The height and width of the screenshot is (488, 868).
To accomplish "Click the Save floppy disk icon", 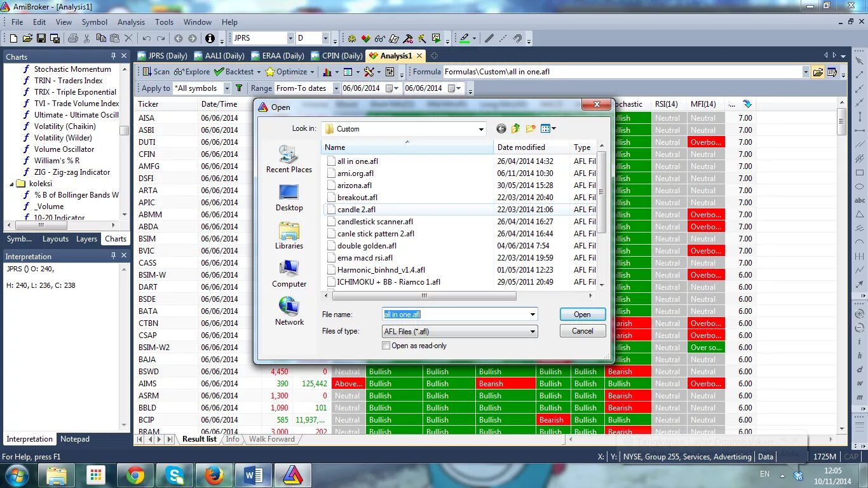I will 41,38.
